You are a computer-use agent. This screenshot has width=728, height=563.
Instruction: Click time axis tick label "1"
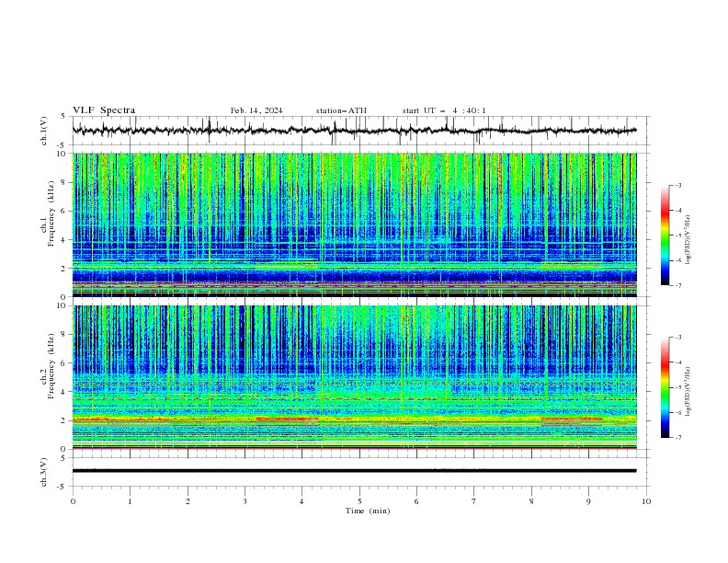click(x=130, y=501)
